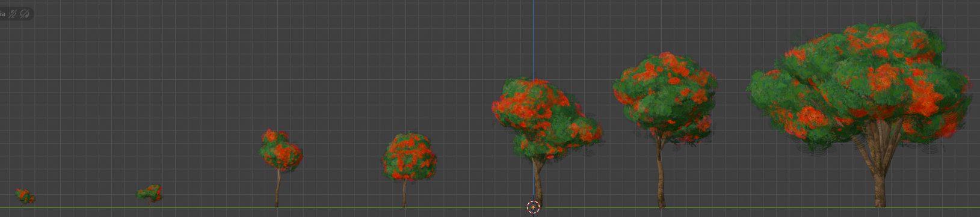This screenshot has width=980, height=217.
Task: Select the round tree with the slanted thin trunk
Action: click(x=409, y=170)
